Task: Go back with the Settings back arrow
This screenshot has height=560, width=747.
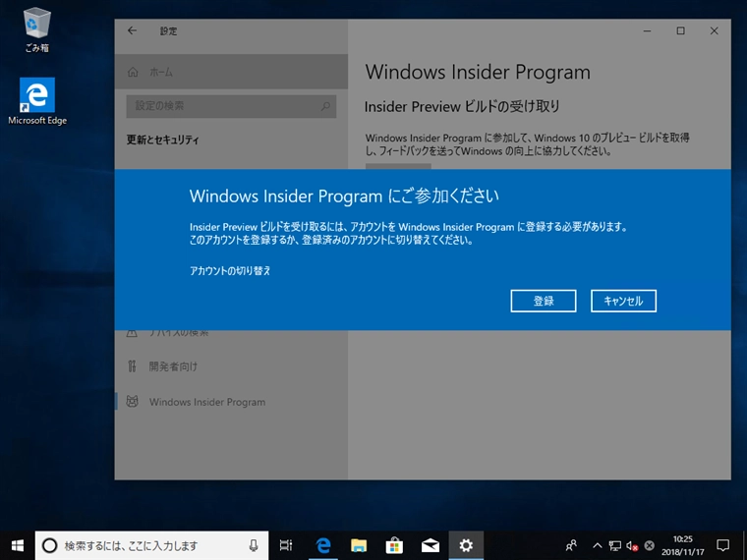Action: coord(133,31)
